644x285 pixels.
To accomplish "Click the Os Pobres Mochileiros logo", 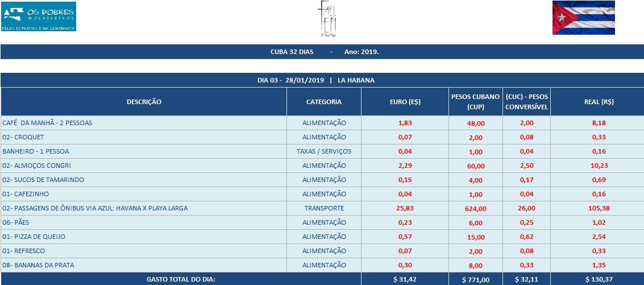I will (39, 16).
